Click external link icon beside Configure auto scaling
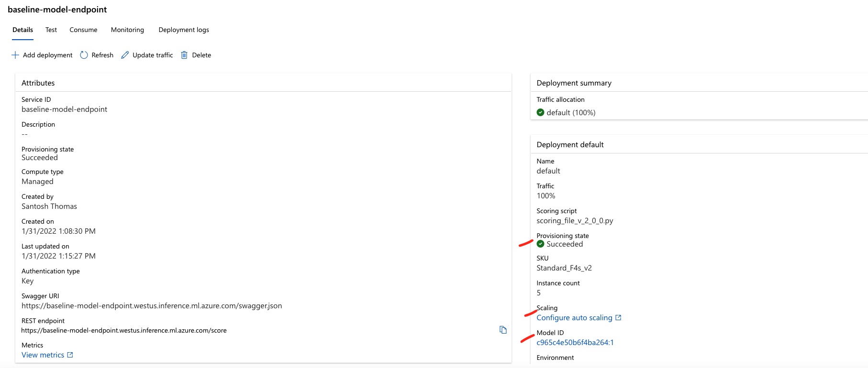 [618, 317]
